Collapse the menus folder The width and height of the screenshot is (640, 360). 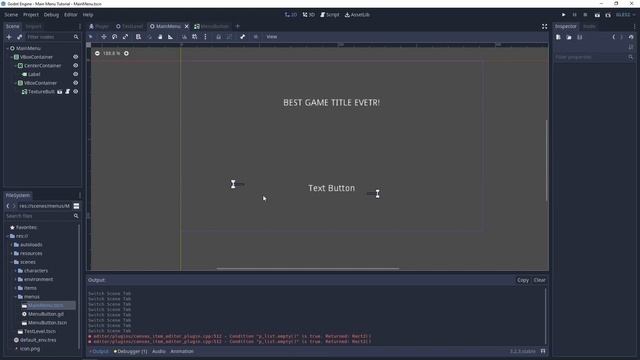16,297
